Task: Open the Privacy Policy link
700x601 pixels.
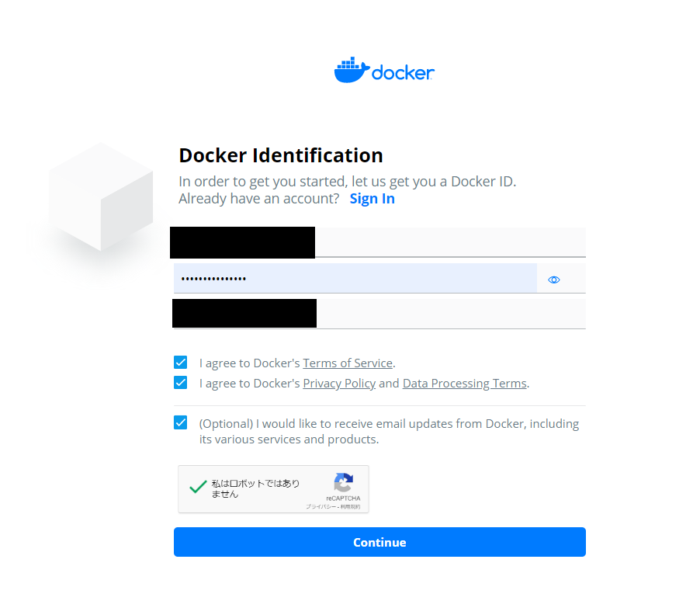Action: tap(339, 384)
